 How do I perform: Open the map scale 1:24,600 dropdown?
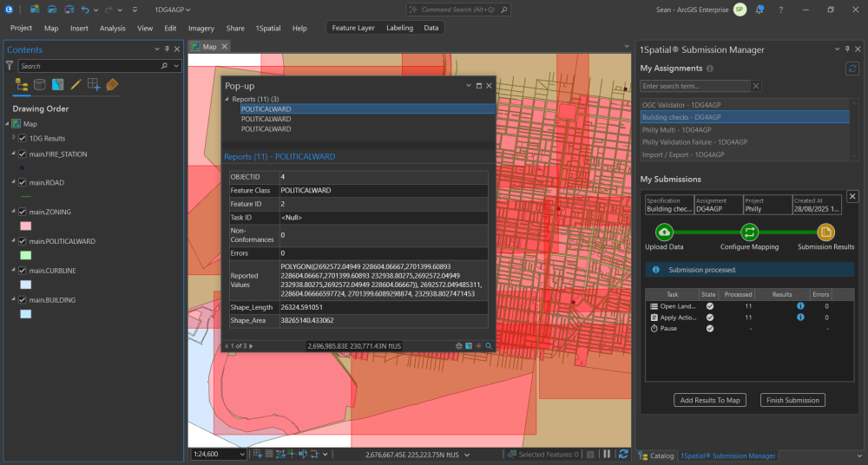point(242,455)
